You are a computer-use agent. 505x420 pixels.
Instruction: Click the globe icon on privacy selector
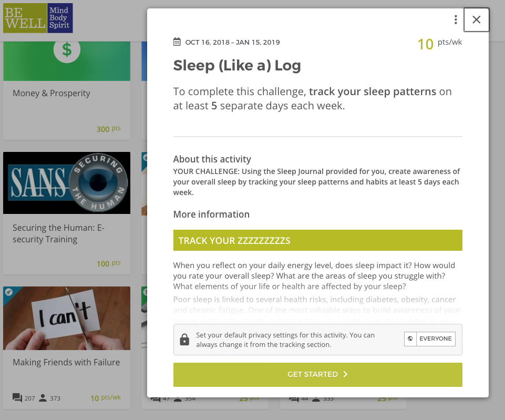410,339
